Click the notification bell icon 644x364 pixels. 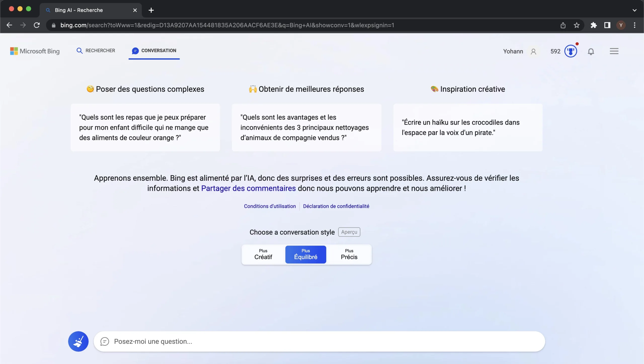(591, 51)
